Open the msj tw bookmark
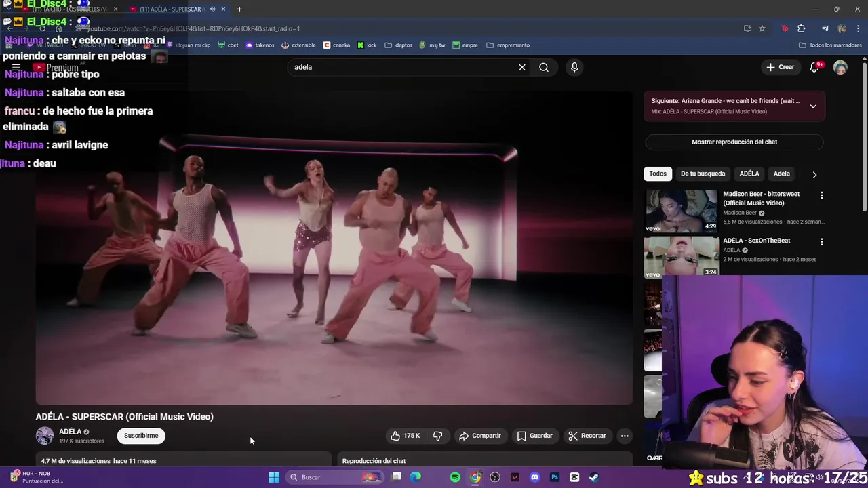868x488 pixels. [432, 45]
